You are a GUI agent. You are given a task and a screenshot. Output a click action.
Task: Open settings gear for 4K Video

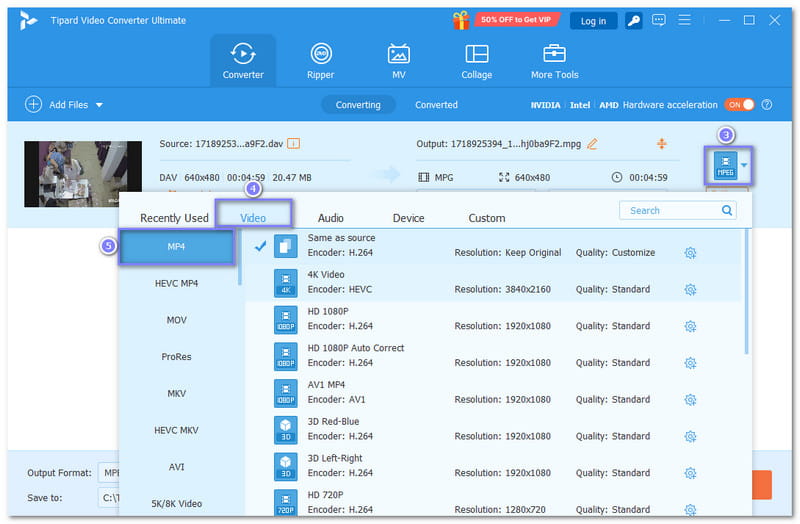click(x=690, y=289)
